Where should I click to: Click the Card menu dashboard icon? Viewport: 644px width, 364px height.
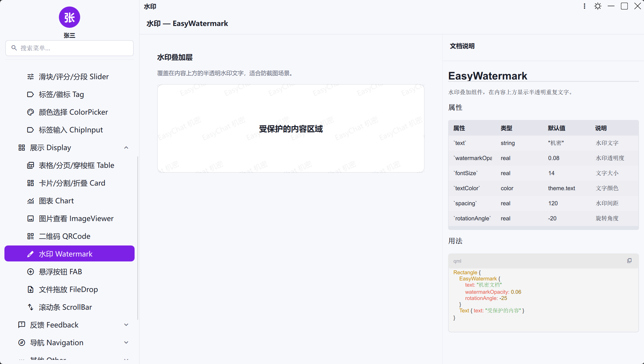tap(30, 183)
